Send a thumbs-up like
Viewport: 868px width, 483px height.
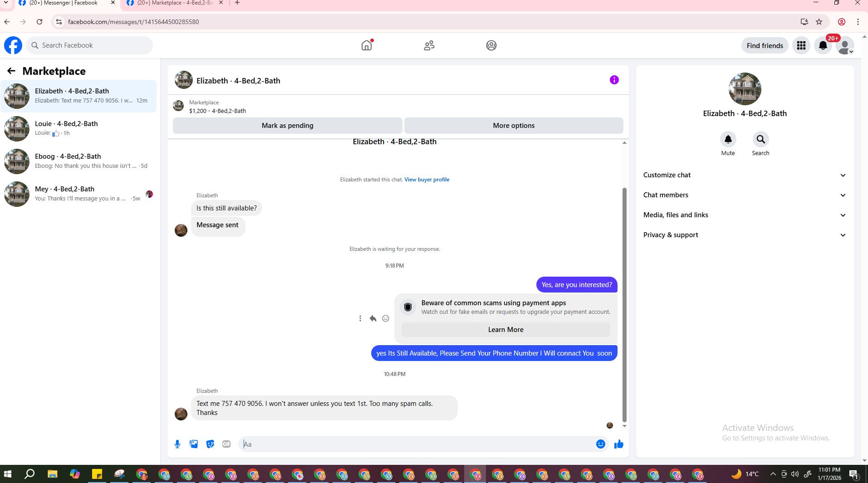(619, 444)
